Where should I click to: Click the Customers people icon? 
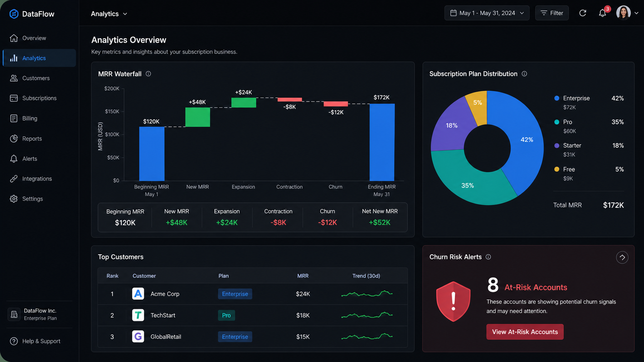pyautogui.click(x=14, y=78)
